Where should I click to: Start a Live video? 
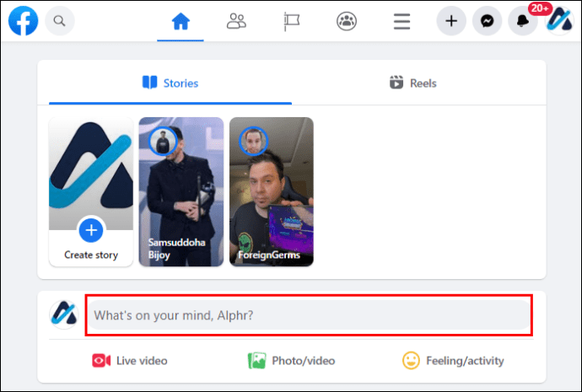point(130,361)
